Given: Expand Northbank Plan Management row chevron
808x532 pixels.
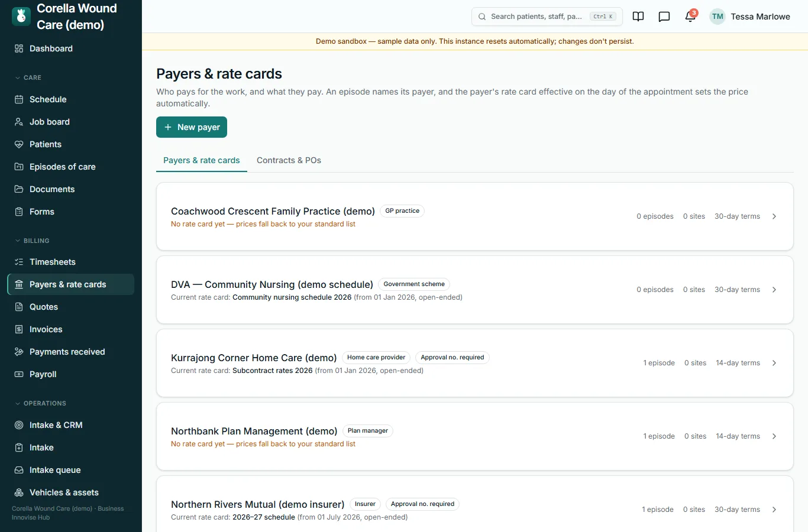Looking at the screenshot, I should 774,436.
